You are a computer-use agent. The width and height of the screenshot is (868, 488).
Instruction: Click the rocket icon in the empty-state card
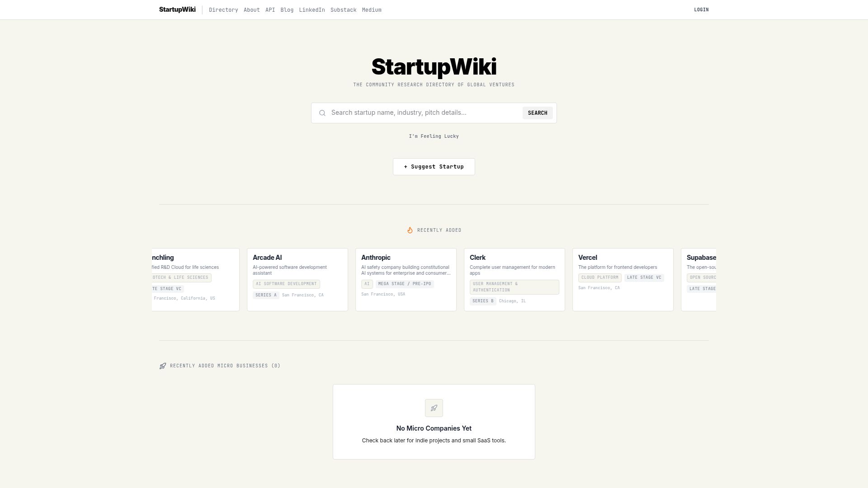pyautogui.click(x=434, y=408)
